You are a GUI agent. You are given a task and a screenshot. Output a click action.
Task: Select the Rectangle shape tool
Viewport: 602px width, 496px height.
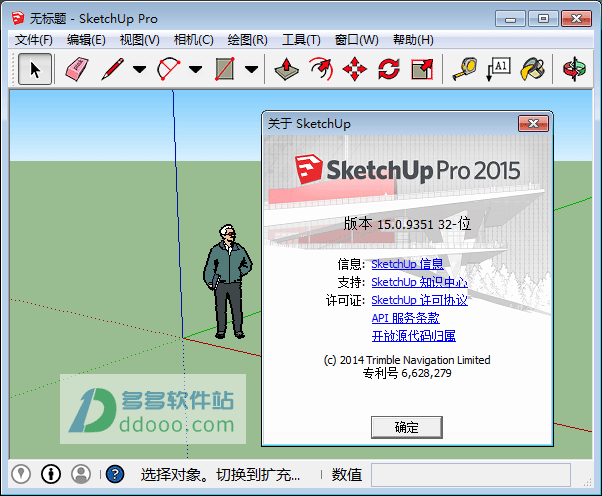pos(225,69)
